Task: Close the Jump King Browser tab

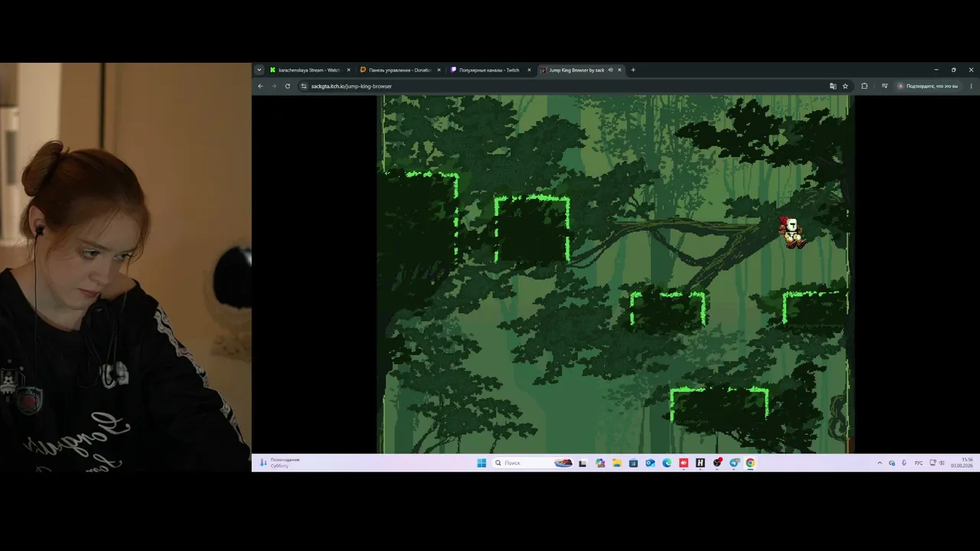Action: (619, 70)
